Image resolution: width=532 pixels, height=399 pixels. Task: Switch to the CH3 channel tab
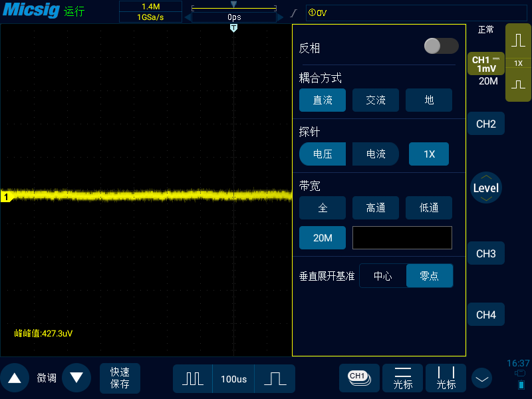(485, 253)
